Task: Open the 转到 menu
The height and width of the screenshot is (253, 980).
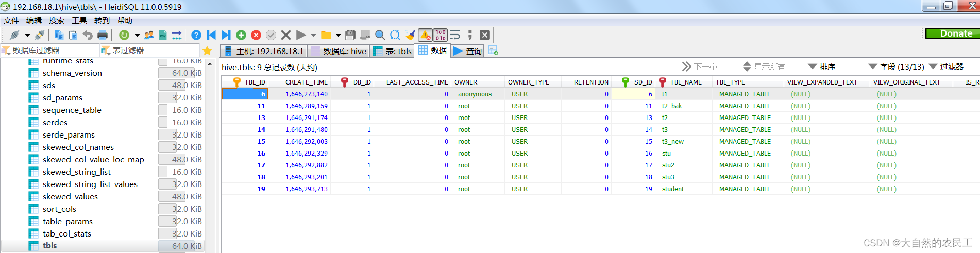Action: click(x=102, y=21)
